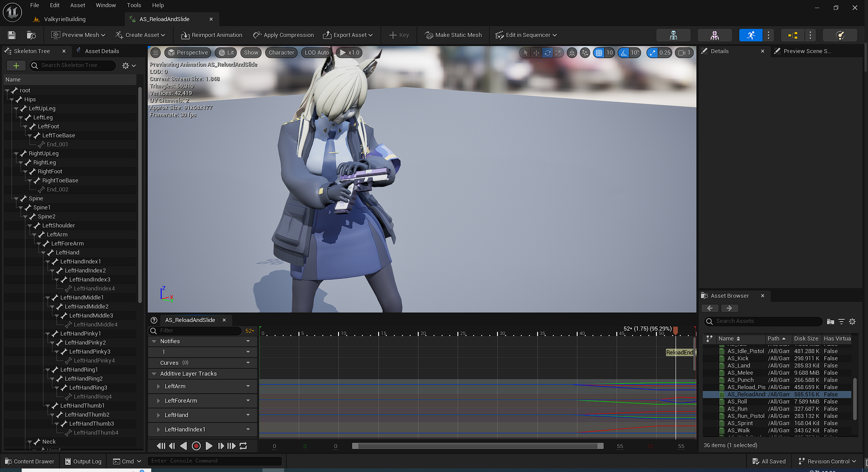Open the Lit view mode menu
This screenshot has height=472, width=868.
click(x=226, y=53)
